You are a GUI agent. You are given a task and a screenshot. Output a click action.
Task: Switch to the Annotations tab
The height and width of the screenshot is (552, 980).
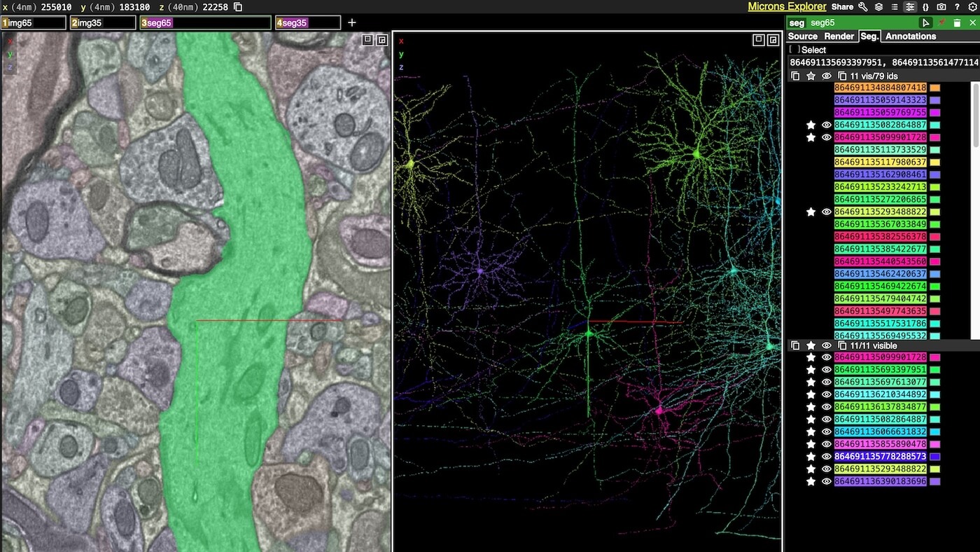pyautogui.click(x=910, y=36)
